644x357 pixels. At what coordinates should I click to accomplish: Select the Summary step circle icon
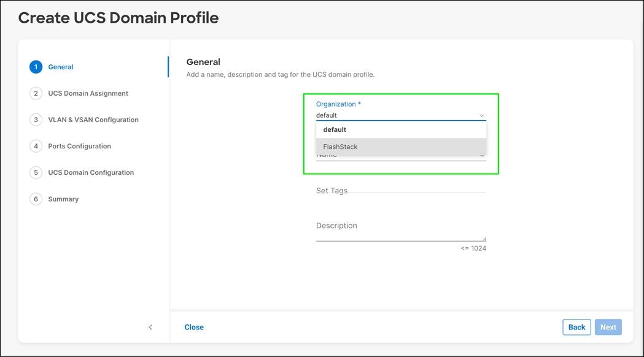click(x=36, y=198)
